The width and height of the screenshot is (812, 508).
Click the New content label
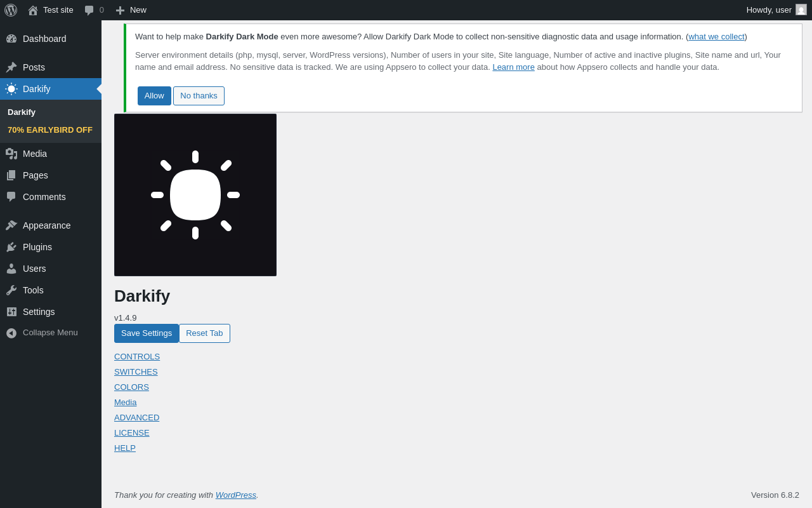pyautogui.click(x=138, y=10)
